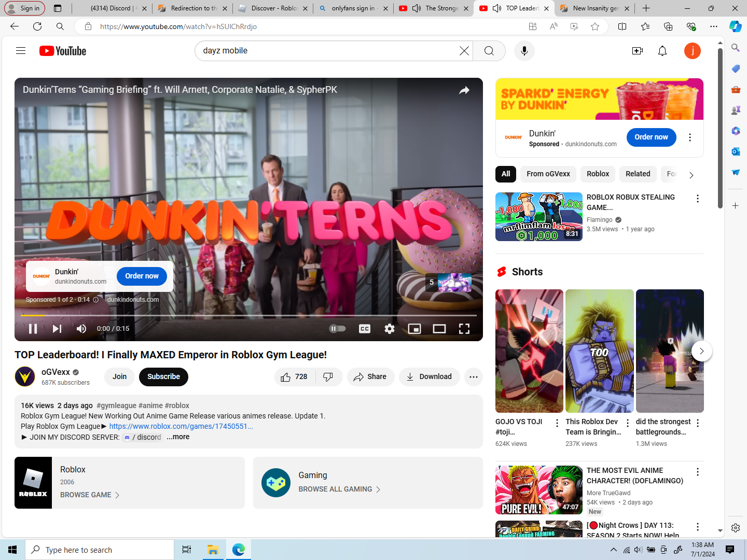Open Copilot in the Edge sidebar
Image resolution: width=747 pixels, height=560 pixels.
coord(736,26)
